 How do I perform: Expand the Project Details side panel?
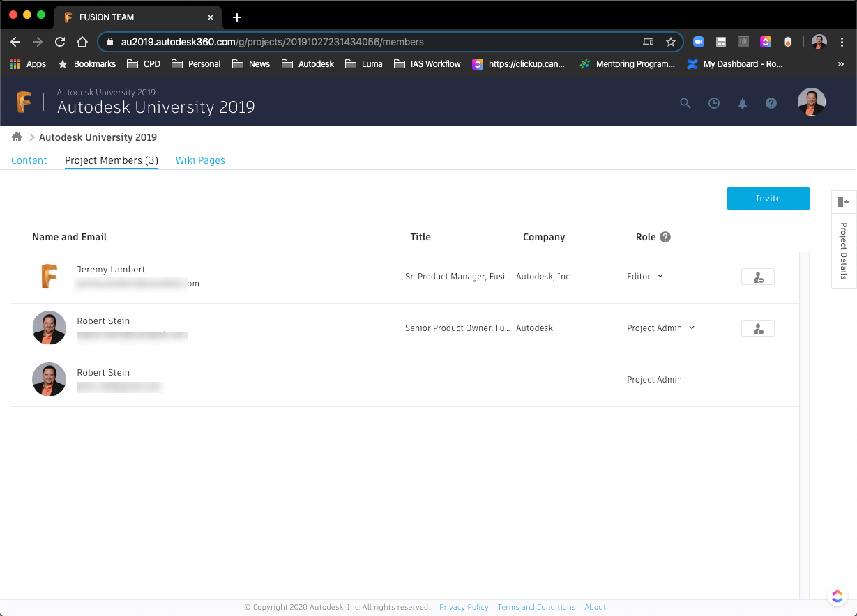[x=844, y=202]
